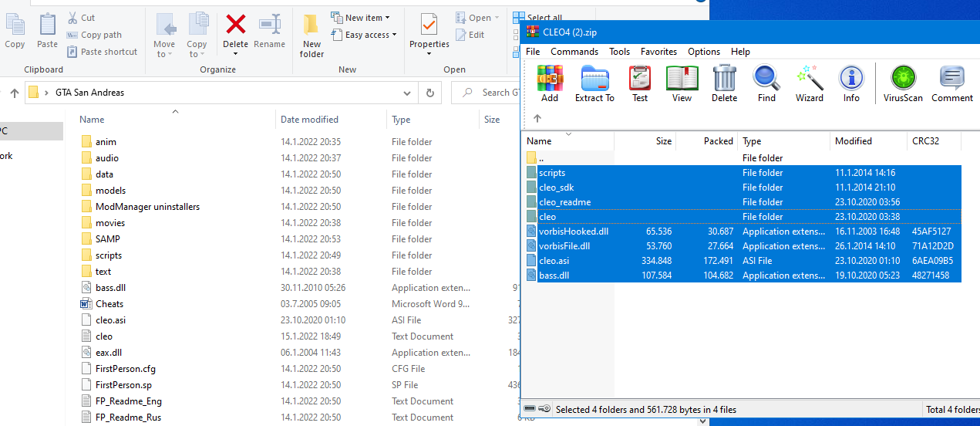980x426 pixels.
Task: Open WinRAR Options menu
Action: [x=704, y=52]
